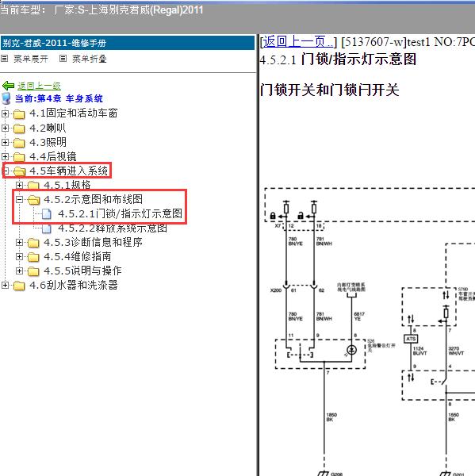Expand the 4.4后视镜 node
Viewport: 475px width, 476px height.
pos(5,156)
